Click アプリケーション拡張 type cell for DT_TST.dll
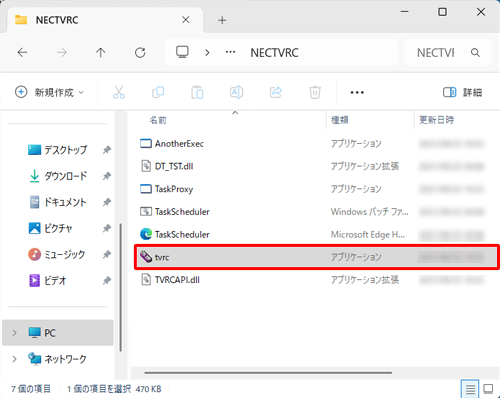 point(365,166)
